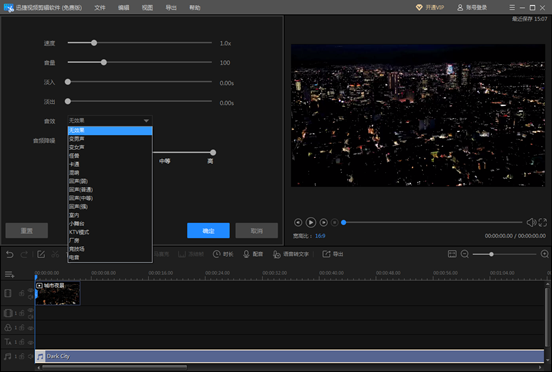Click the timeline horizontal scrollbar
Viewport: 552px width, 372px height.
click(x=115, y=367)
